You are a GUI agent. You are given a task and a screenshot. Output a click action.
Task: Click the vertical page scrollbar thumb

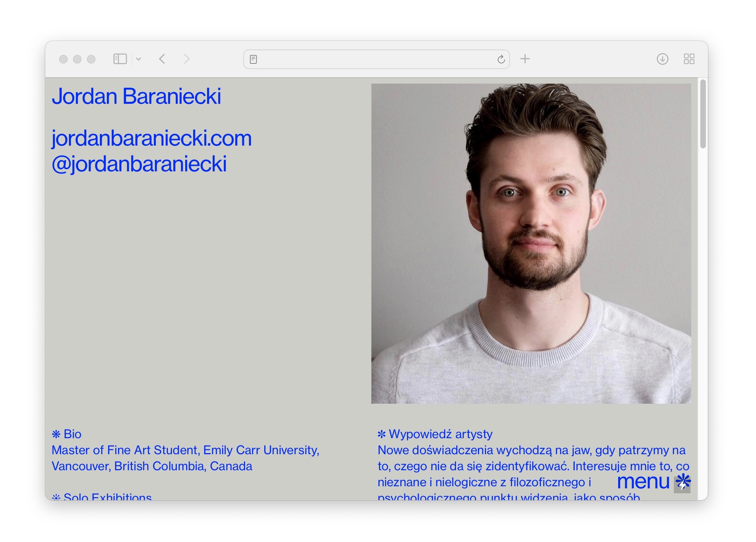[x=703, y=114]
